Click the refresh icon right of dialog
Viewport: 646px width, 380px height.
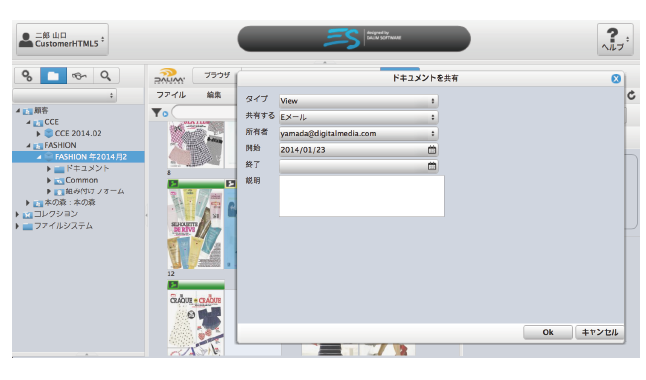pos(631,96)
